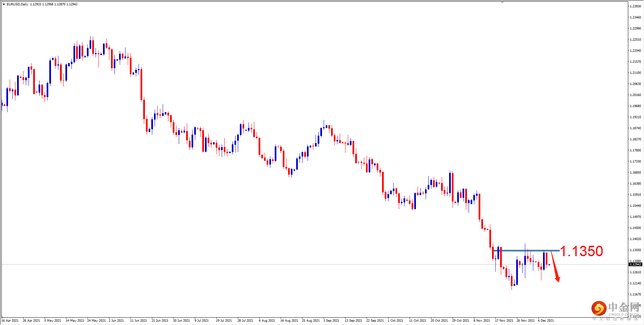This screenshot has height=325, width=644.
Task: Click date axis label 20 Oct 2021
Action: [x=439, y=321]
